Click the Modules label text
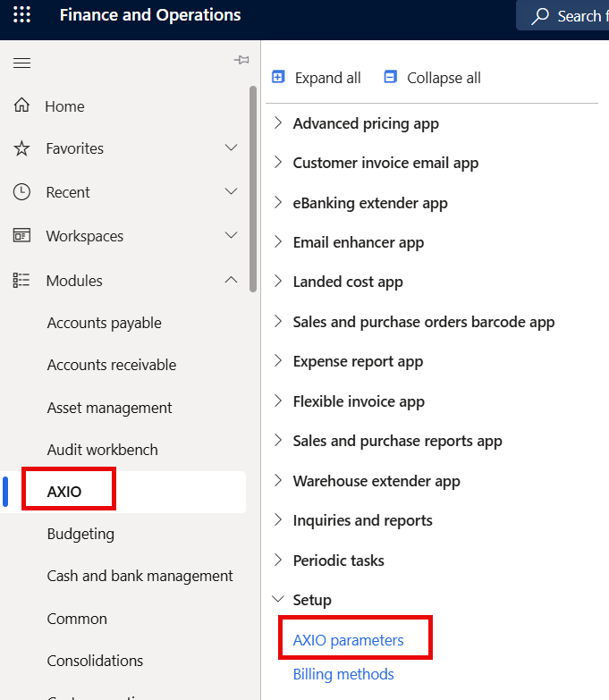Viewport: 609px width, 700px height. pyautogui.click(x=74, y=281)
